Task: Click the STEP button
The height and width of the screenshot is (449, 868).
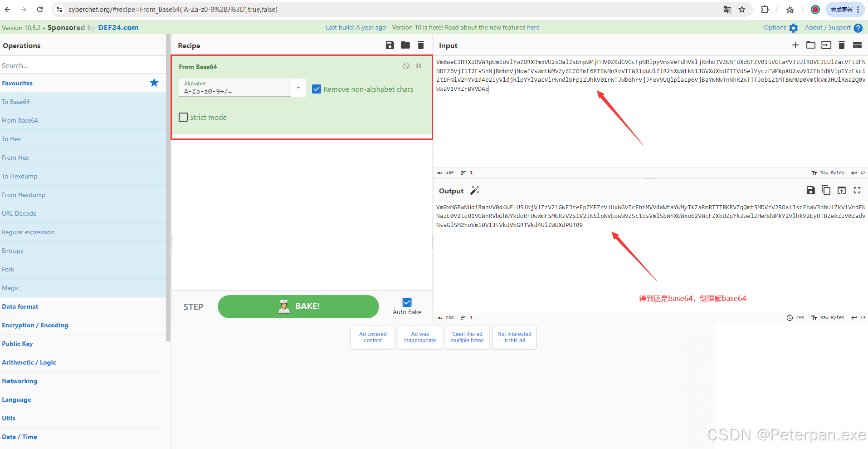Action: click(193, 307)
